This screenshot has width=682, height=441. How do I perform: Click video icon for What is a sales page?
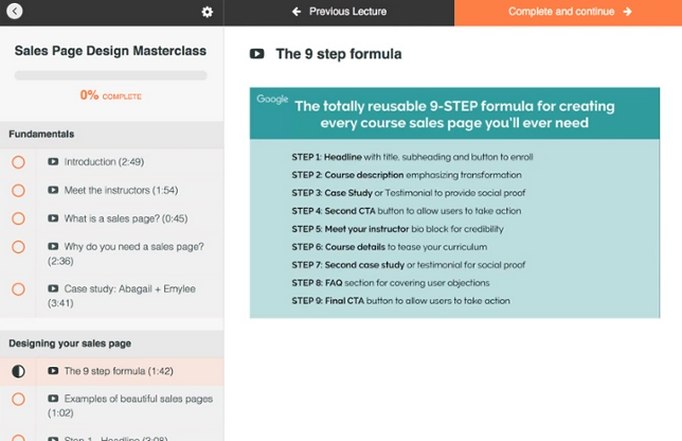click(53, 218)
